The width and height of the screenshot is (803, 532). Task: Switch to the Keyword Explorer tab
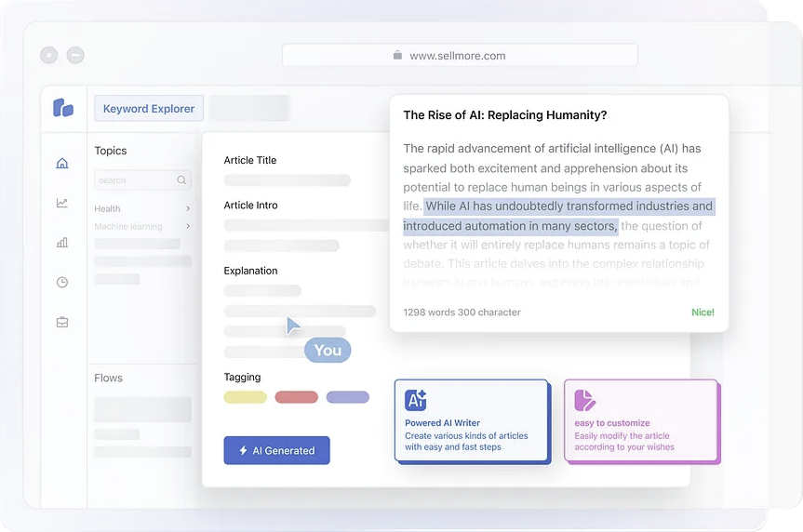coord(149,109)
